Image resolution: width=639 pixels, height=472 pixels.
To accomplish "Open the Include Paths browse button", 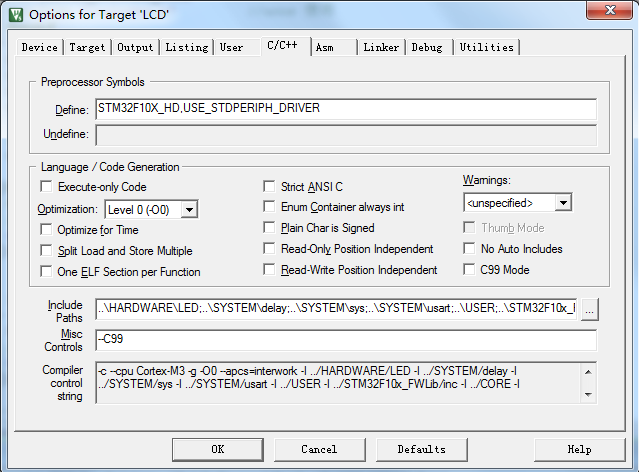I will click(589, 309).
